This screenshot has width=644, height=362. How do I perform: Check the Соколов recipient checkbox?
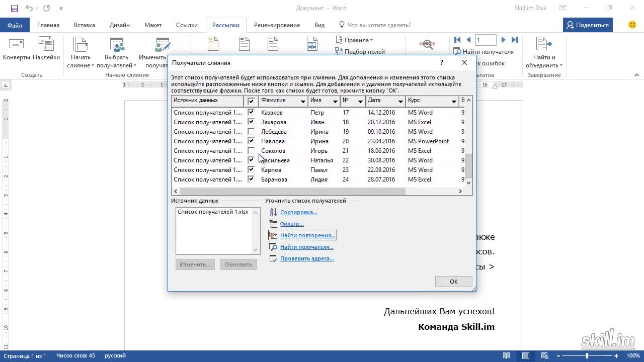click(251, 150)
